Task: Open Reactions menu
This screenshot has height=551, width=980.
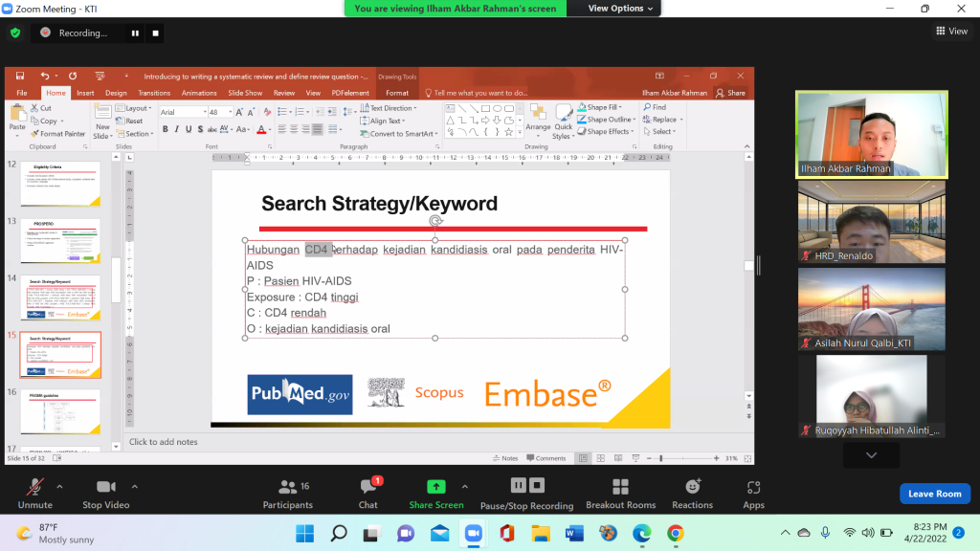Action: point(692,494)
